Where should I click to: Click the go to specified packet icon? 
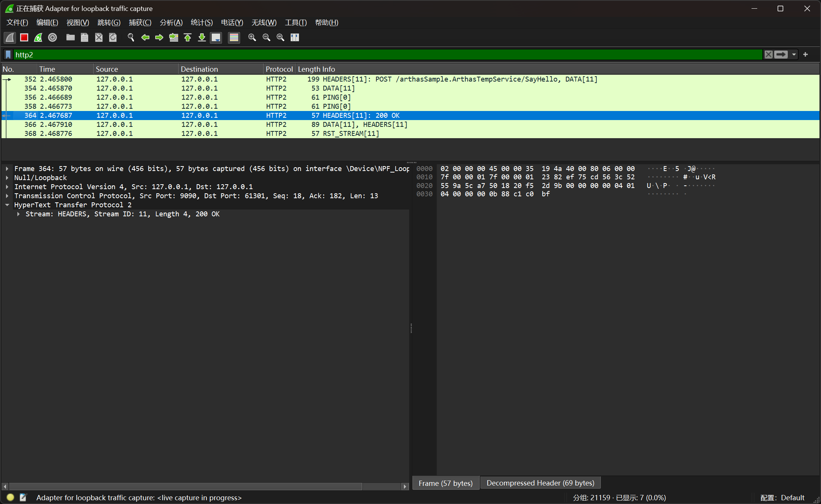click(x=174, y=37)
